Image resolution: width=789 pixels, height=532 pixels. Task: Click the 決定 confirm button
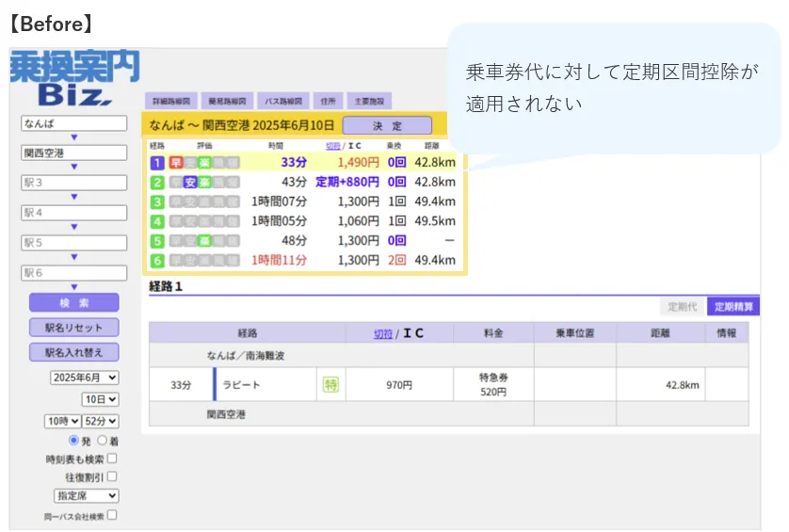click(x=387, y=125)
